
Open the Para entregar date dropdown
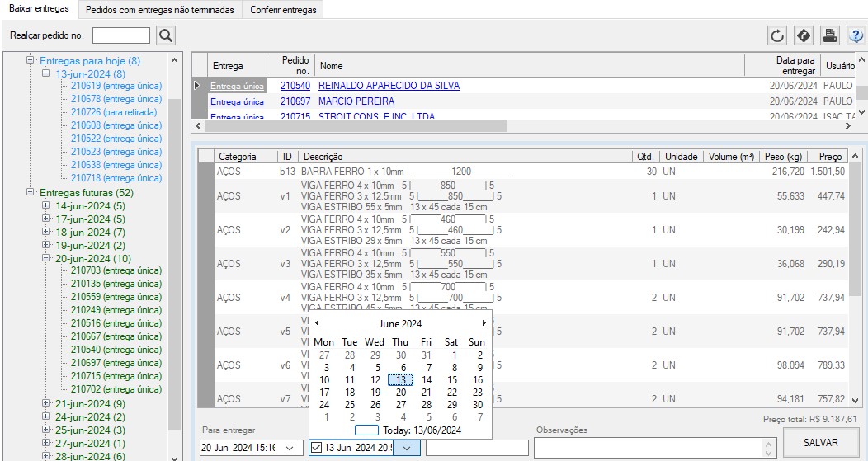coord(290,448)
